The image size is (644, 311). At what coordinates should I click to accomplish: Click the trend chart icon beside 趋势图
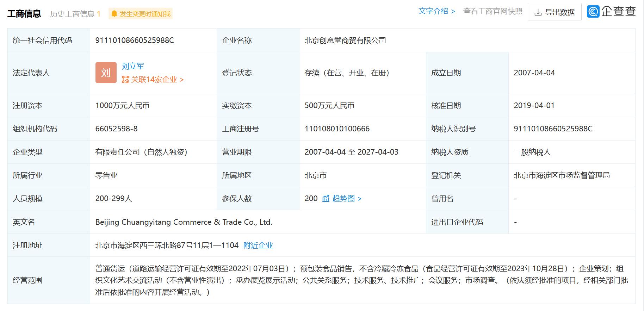pyautogui.click(x=326, y=199)
